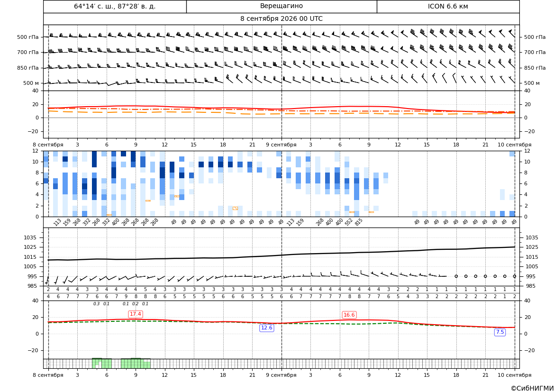Click the 500 гПа left axis label

point(28,37)
